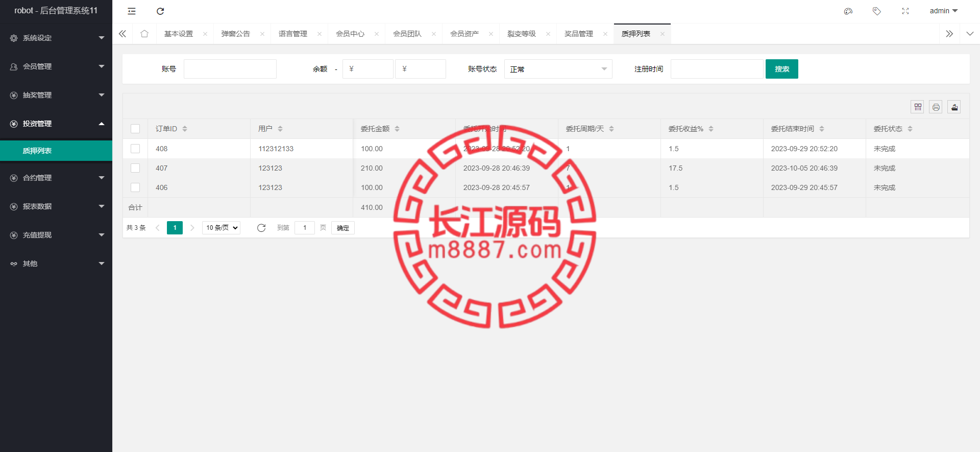This screenshot has width=980, height=452.
Task: Click previous page arrow
Action: [157, 228]
